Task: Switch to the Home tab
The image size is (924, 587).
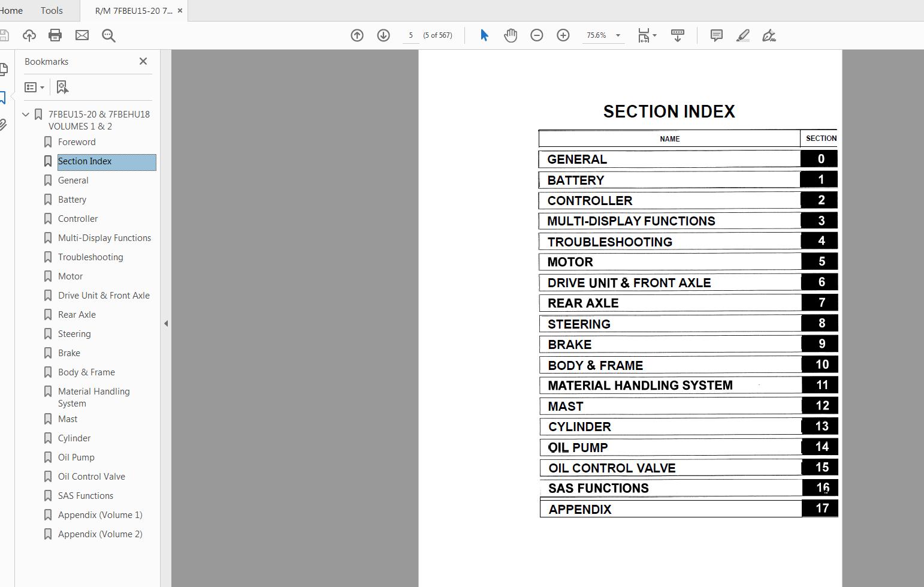Action: (x=11, y=10)
